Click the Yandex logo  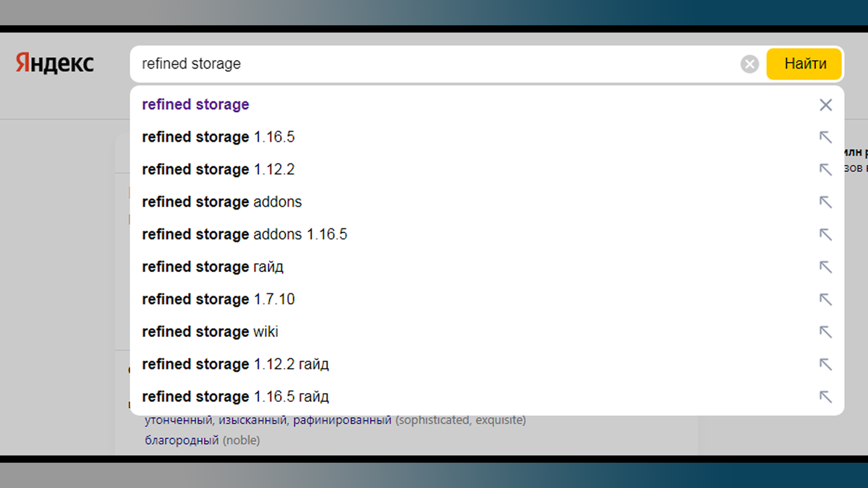pyautogui.click(x=55, y=64)
